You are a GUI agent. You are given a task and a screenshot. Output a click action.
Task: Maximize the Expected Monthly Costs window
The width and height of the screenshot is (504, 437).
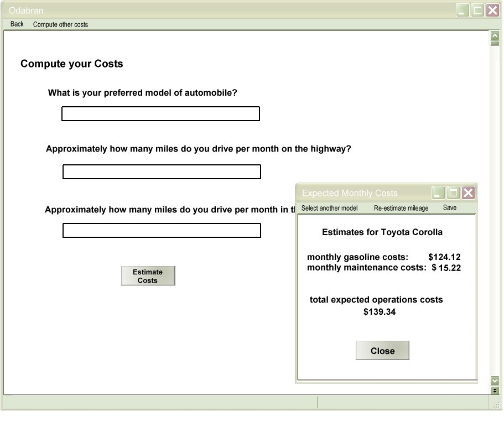pyautogui.click(x=453, y=193)
